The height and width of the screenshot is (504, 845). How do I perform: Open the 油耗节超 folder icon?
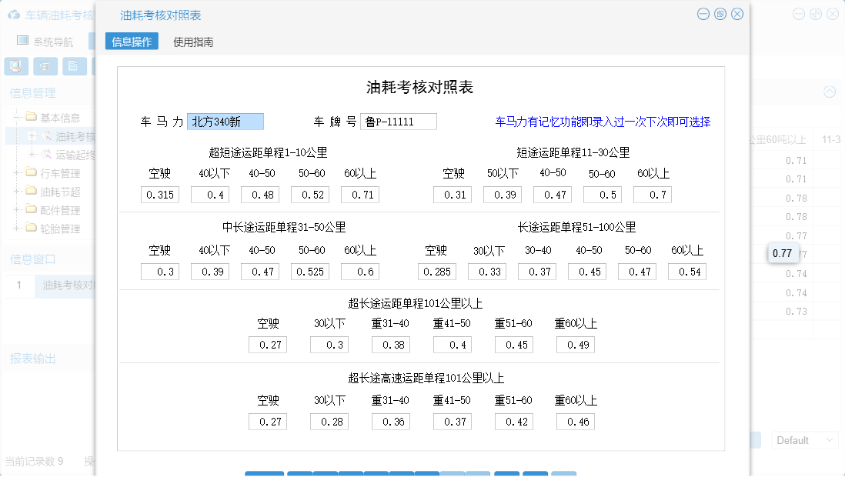point(29,189)
